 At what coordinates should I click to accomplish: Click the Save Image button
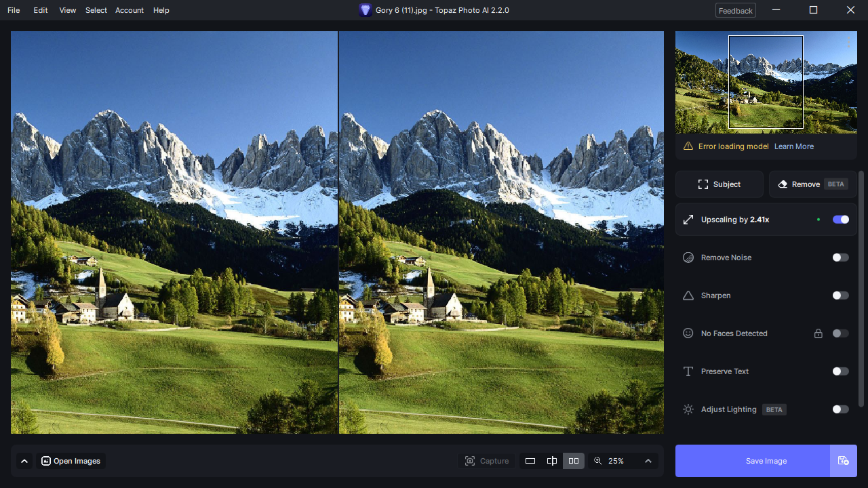click(x=766, y=461)
